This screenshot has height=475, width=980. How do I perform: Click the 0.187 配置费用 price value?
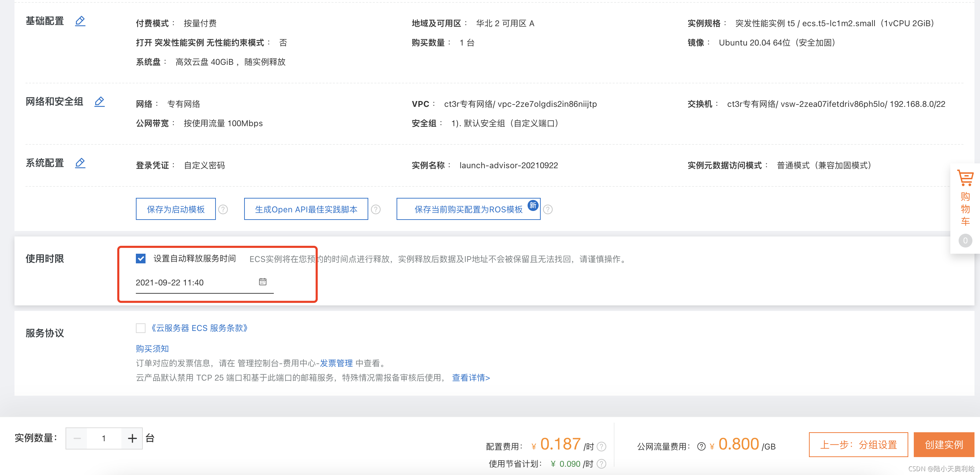tap(560, 444)
